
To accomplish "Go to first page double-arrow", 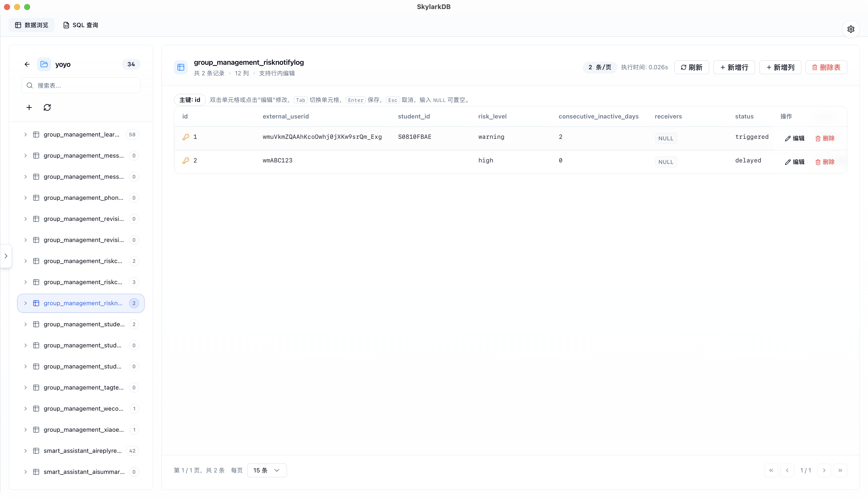I will pyautogui.click(x=771, y=470).
